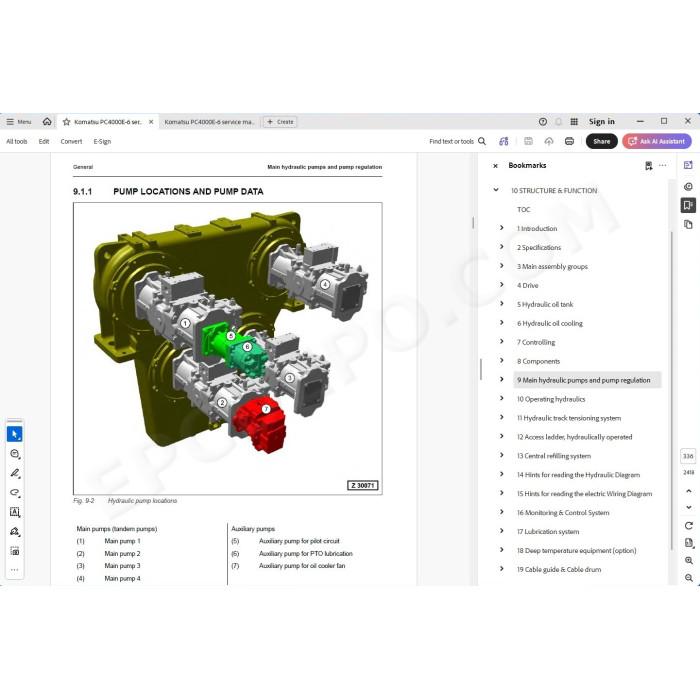The width and height of the screenshot is (700, 700).
Task: Click the AI tool icon beside search
Action: (504, 141)
